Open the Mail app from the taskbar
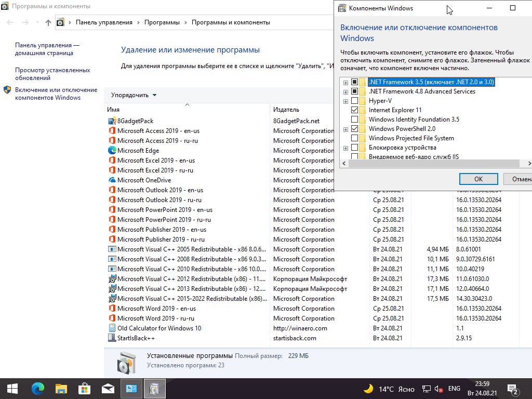The height and width of the screenshot is (399, 532). [108, 389]
